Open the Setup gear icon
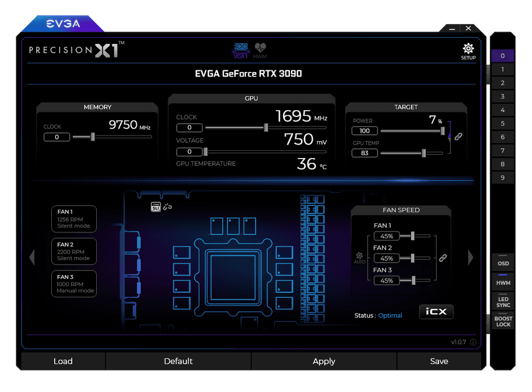The width and height of the screenshot is (532, 392). (468, 48)
